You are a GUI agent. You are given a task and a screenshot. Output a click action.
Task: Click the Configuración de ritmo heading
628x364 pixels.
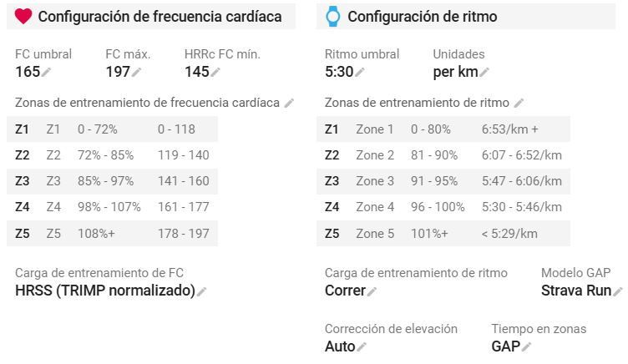point(422,17)
